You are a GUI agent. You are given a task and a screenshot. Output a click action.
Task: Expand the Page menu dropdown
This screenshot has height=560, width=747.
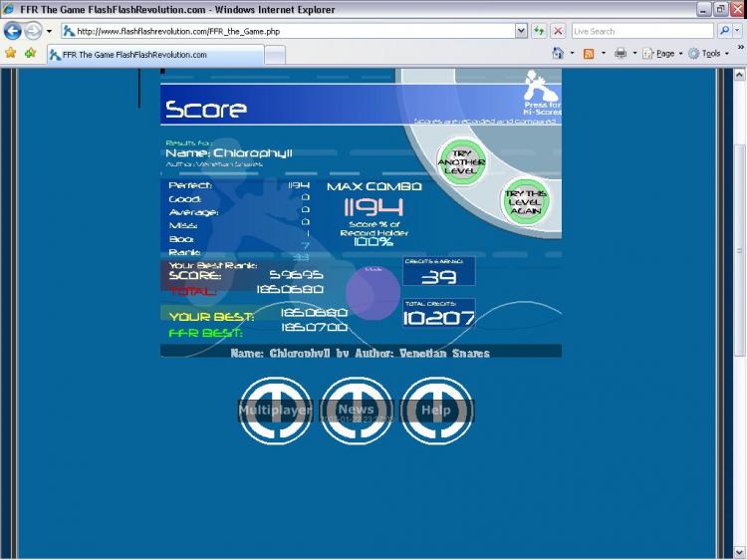click(664, 54)
